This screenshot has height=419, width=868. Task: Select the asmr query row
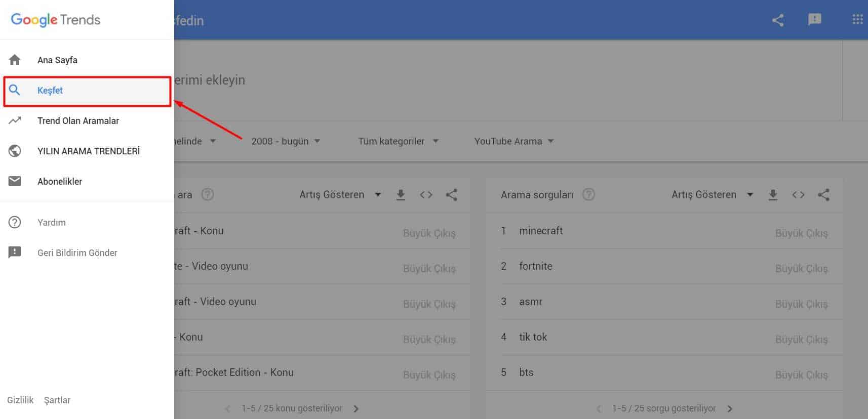click(664, 302)
